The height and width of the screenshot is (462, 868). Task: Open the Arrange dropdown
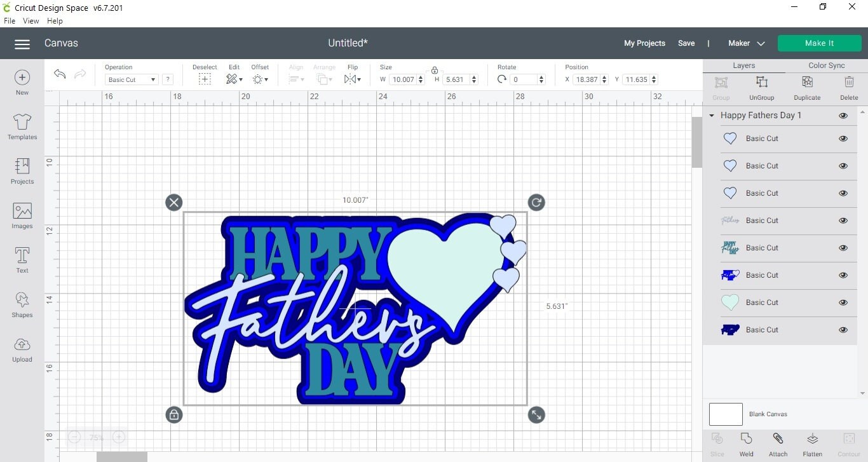324,79
